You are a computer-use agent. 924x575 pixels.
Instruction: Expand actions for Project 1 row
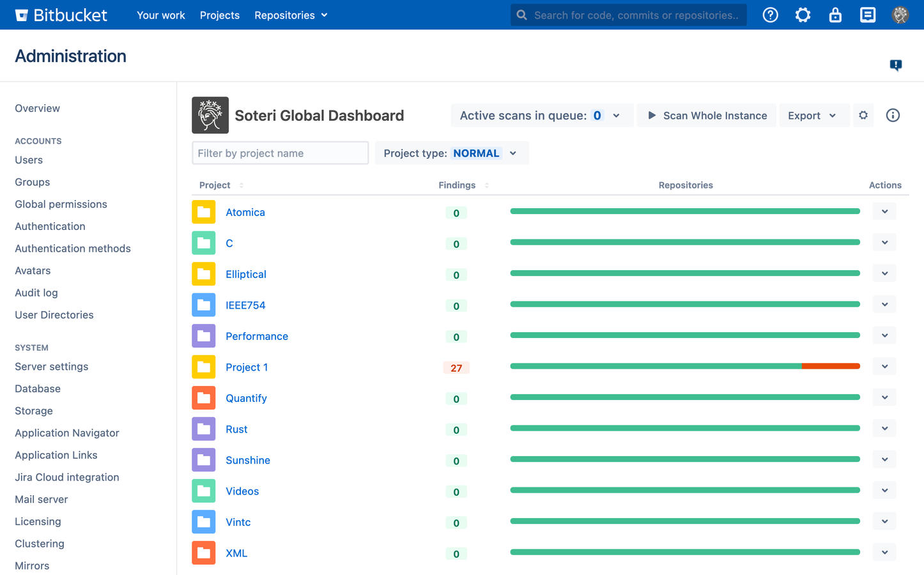pos(884,367)
